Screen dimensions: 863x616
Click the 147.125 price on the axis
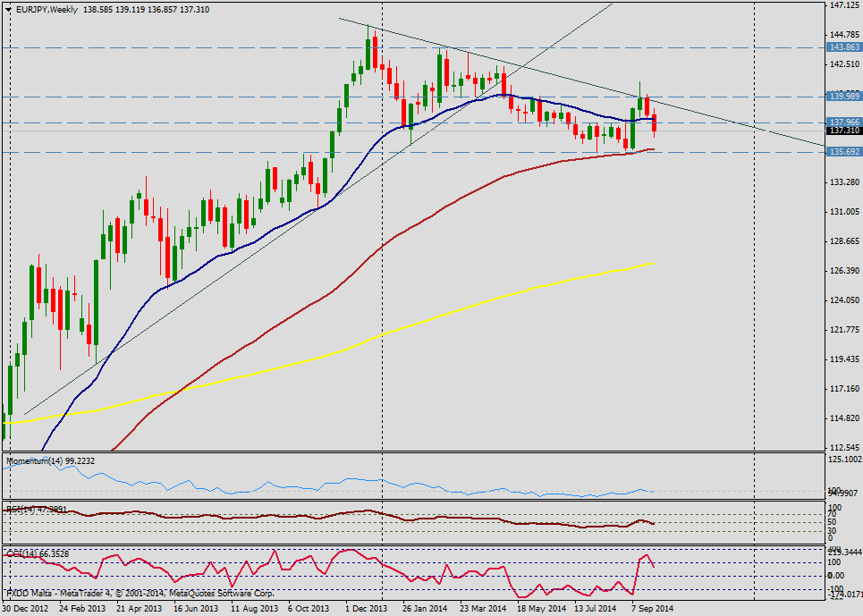(844, 6)
